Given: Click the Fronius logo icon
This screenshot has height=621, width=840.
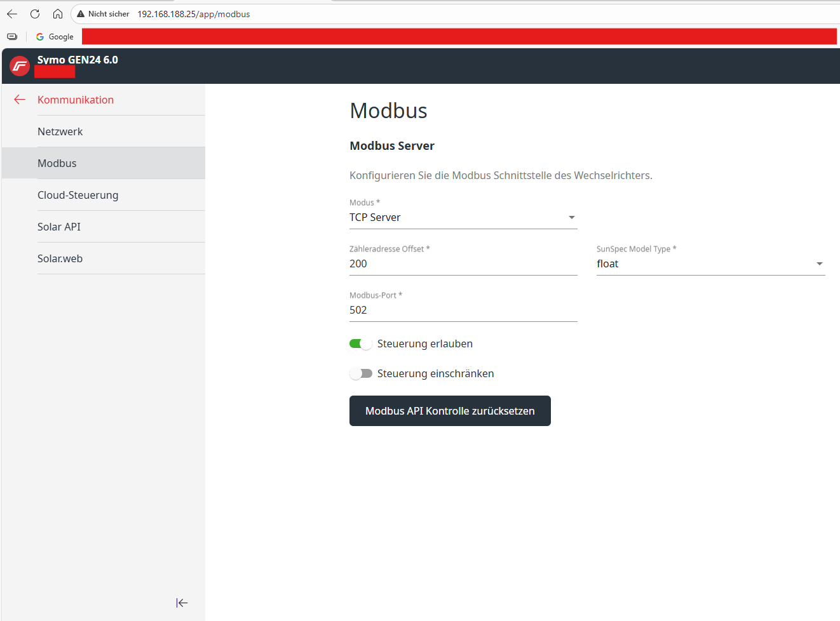Looking at the screenshot, I should pos(20,66).
